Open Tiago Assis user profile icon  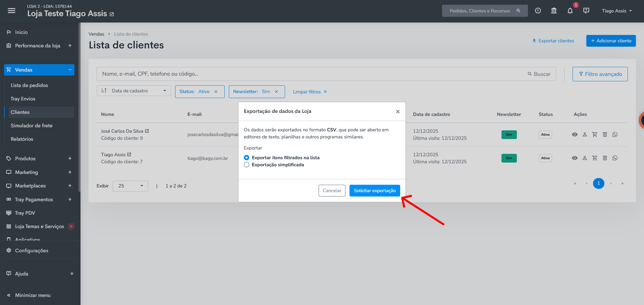pos(585,158)
